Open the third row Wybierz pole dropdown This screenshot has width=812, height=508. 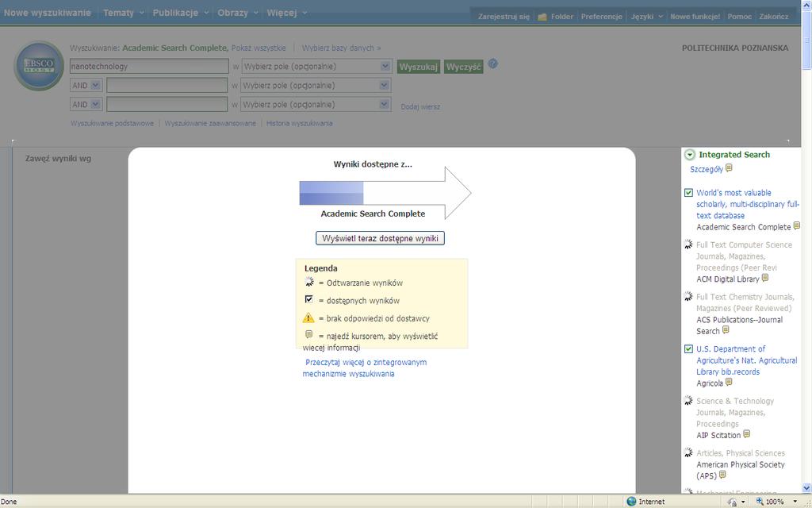385,104
